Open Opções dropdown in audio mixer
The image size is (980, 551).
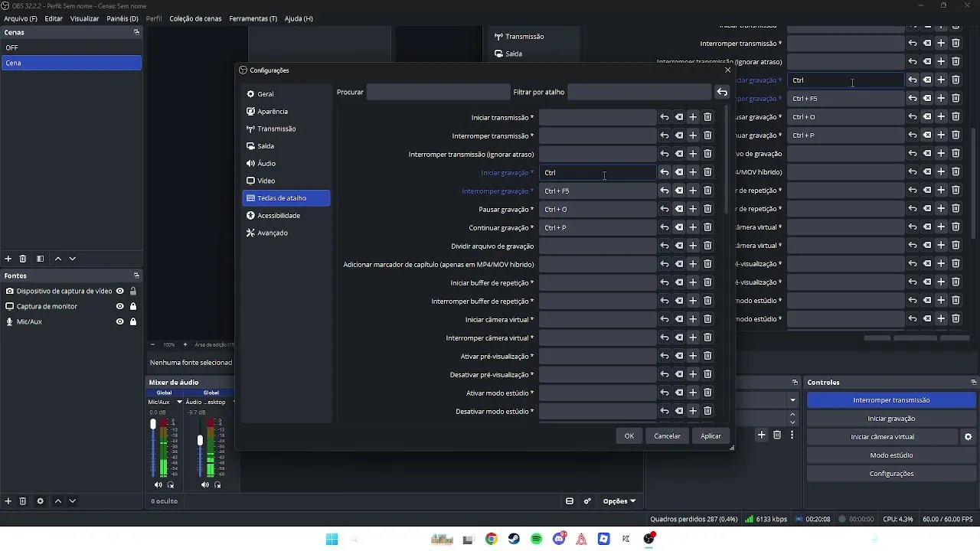619,501
